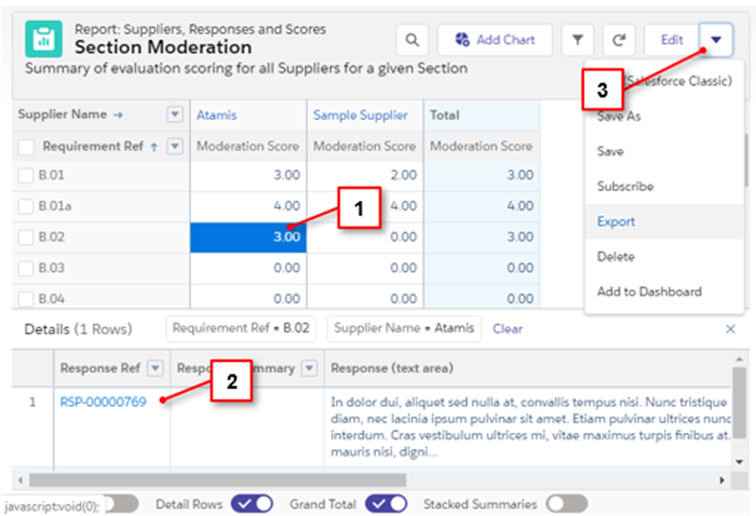Click the refresh report icon
Viewport: 756px width, 516px height.
click(619, 40)
